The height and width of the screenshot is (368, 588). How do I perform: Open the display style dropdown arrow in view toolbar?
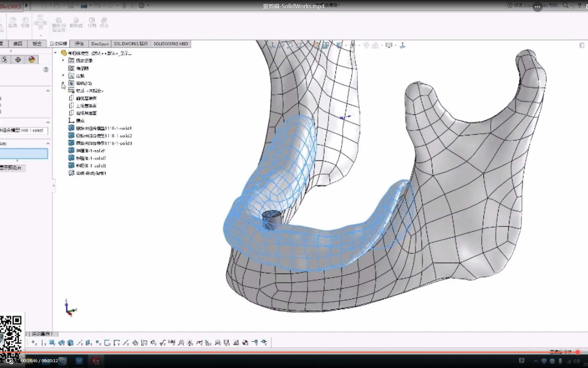pyautogui.click(x=346, y=45)
